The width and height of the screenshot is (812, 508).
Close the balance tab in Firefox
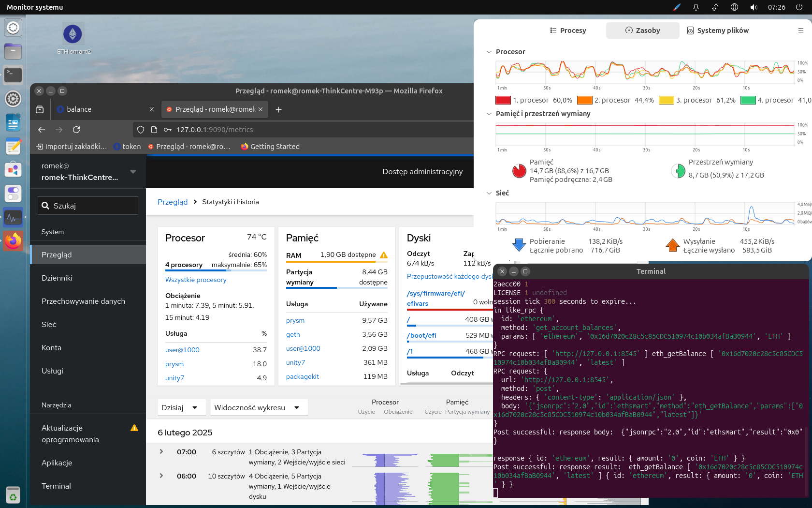152,109
